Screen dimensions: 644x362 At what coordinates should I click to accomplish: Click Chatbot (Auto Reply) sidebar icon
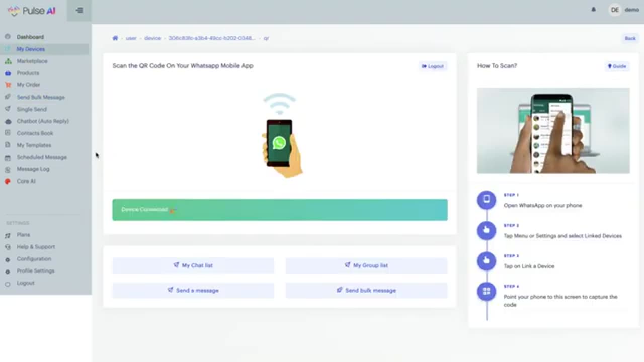coord(8,121)
